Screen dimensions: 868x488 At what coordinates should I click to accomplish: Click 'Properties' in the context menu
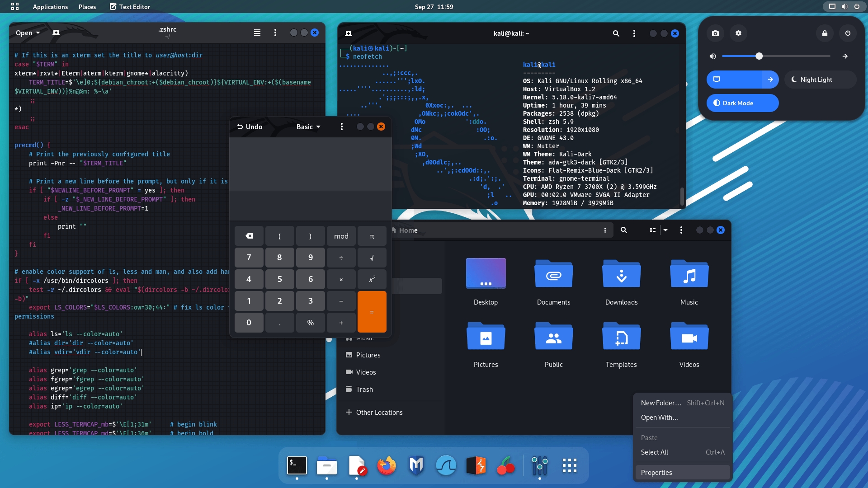[656, 472]
